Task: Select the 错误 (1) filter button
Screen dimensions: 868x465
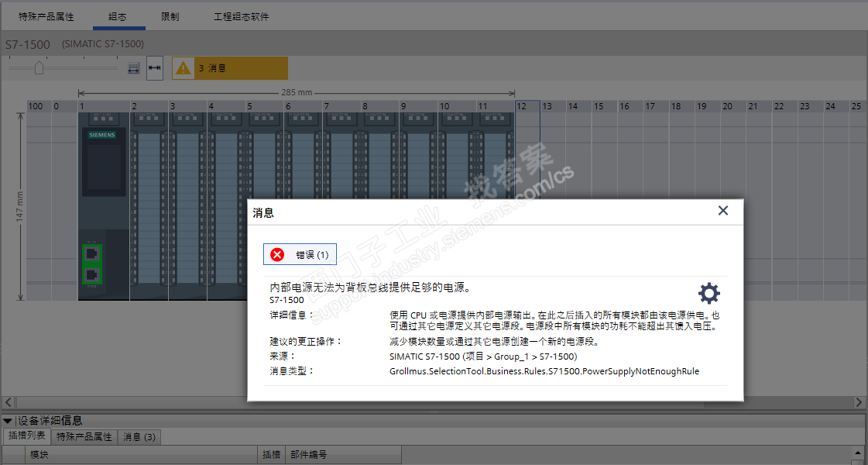Action: pyautogui.click(x=300, y=254)
